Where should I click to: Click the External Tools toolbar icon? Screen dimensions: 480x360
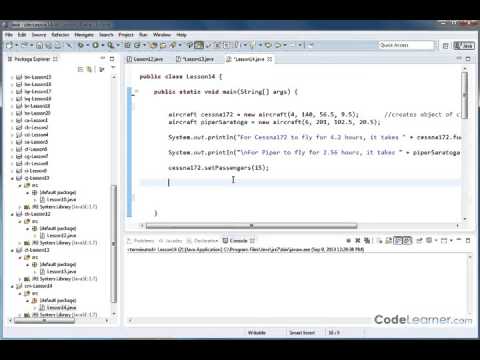[x=110, y=45]
